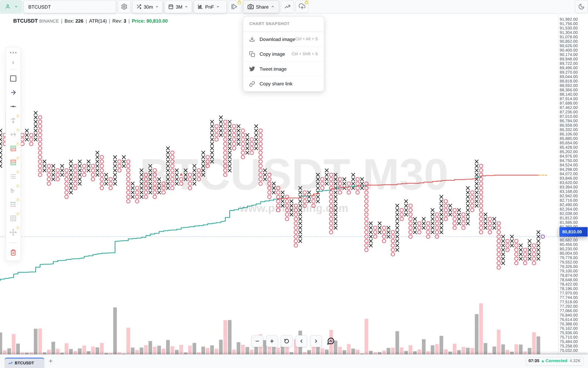This screenshot has height=368, width=588.
Task: Choose Tweet image from the snapshot menu
Action: click(283, 69)
